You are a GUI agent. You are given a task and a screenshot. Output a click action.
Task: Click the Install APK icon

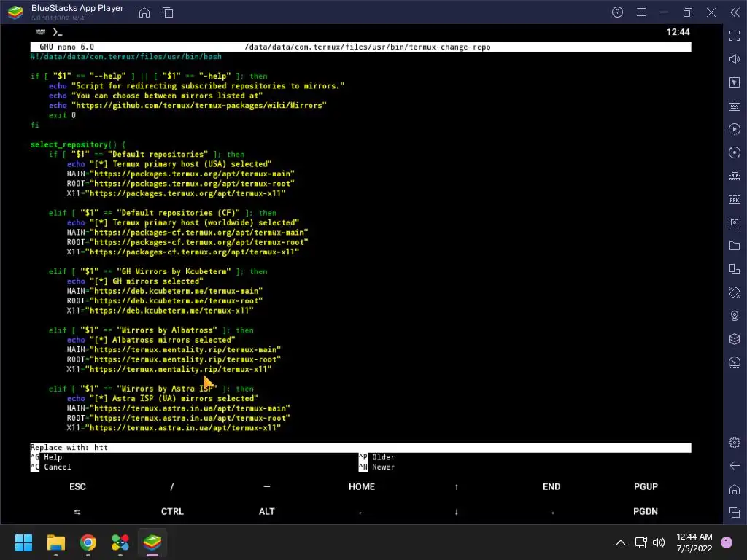735,199
